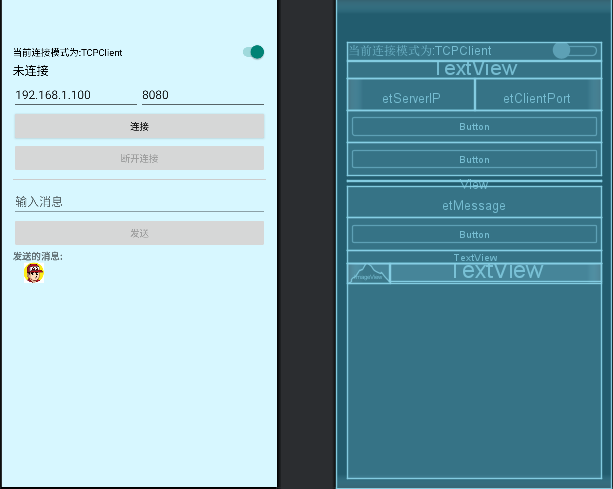613x489 pixels.
Task: Select etMessage in the blueprint view
Action: tap(474, 202)
